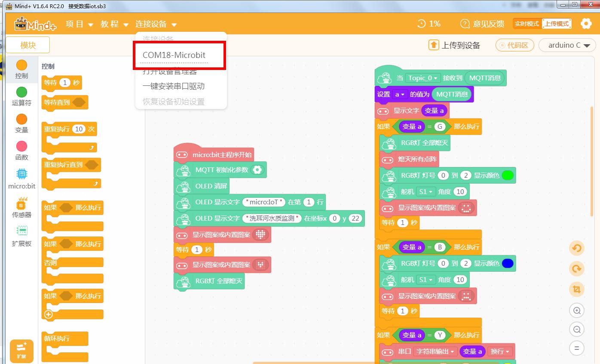
Task: Click the plus icon on 如果 block
Action: [x=48, y=314]
